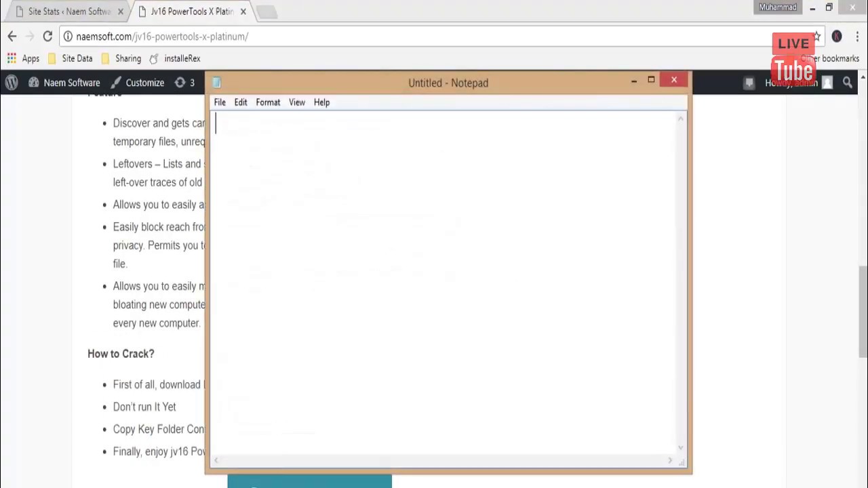868x488 pixels.
Task: Open the WordPress Customize link
Action: (x=138, y=83)
